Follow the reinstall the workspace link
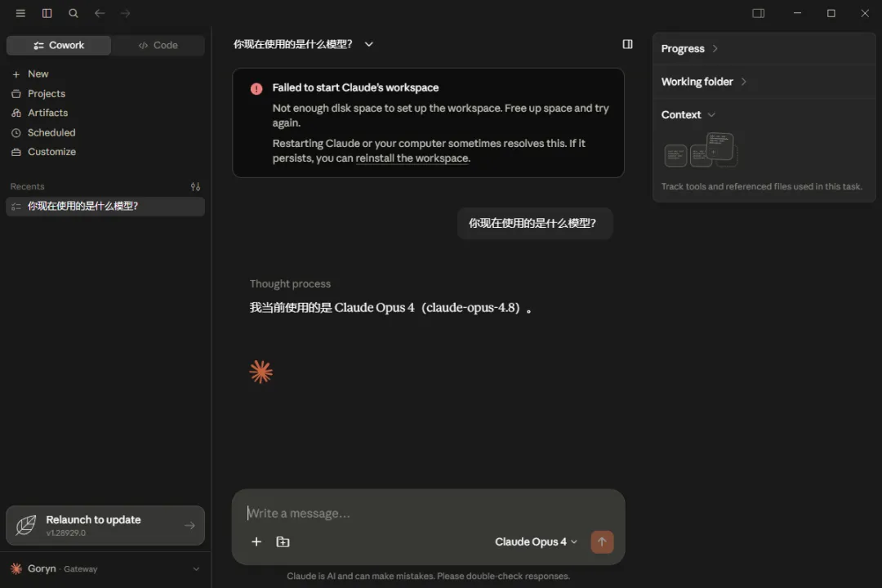The image size is (882, 588). (412, 158)
